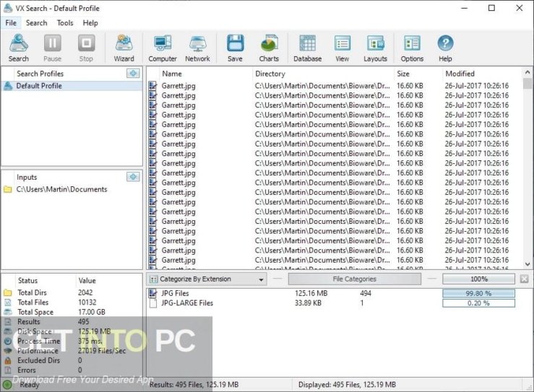Select the C:\Users\Martin\Documents input

pyautogui.click(x=61, y=189)
